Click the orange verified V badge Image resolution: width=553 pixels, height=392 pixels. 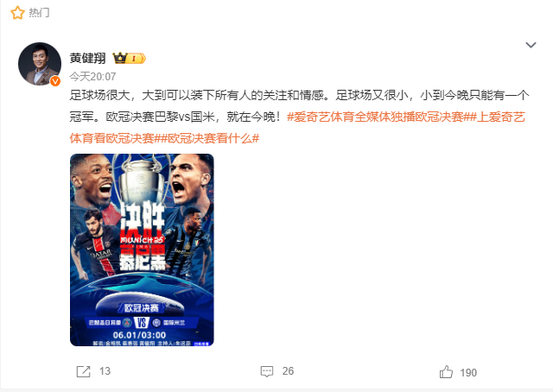(55, 81)
